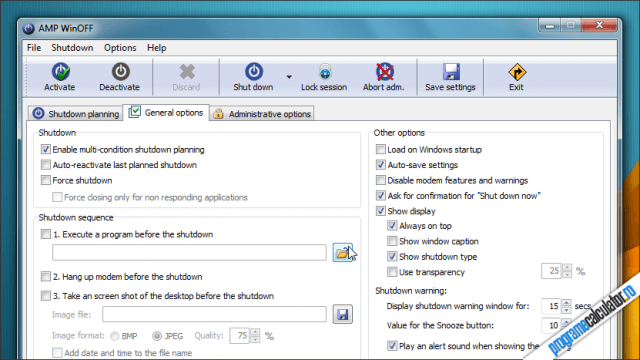The height and width of the screenshot is (360, 640).
Task: Toggle the Always on top checkbox
Action: click(392, 226)
